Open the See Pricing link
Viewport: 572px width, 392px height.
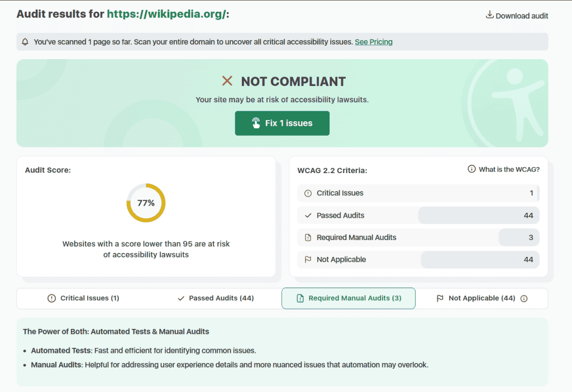click(374, 42)
